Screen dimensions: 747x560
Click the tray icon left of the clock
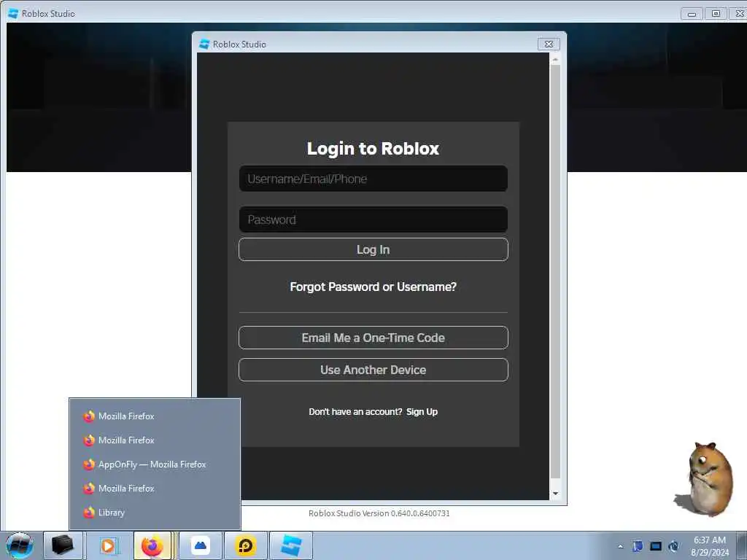click(x=673, y=546)
